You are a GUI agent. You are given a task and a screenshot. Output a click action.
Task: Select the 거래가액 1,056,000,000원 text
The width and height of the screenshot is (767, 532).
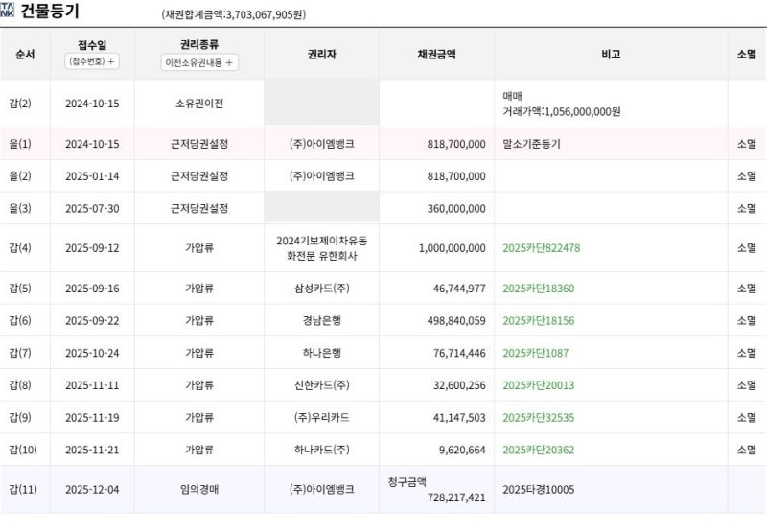pos(562,111)
